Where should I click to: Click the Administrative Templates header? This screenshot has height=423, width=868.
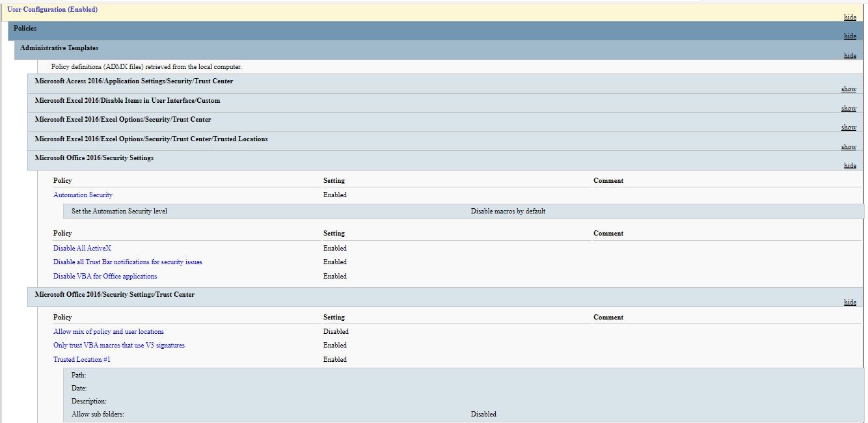[59, 48]
